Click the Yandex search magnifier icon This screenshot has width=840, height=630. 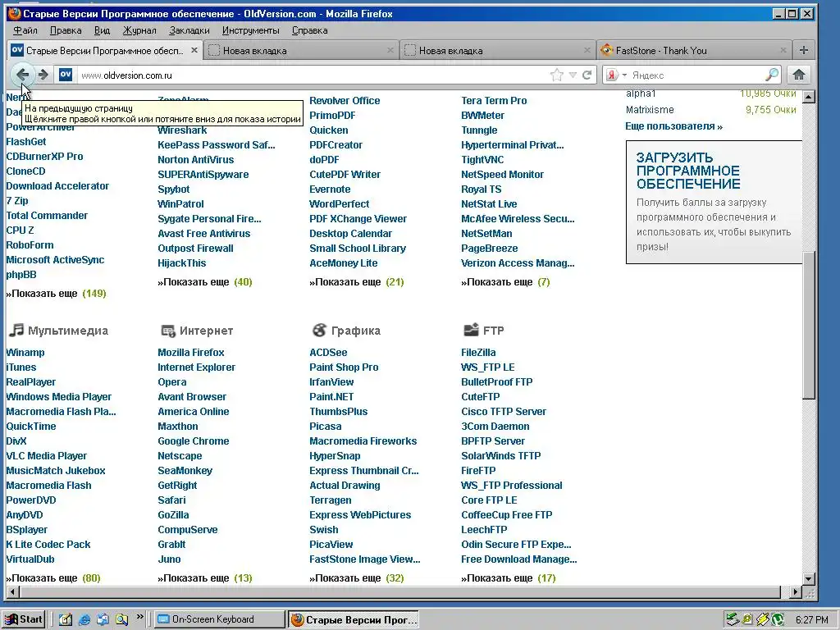point(771,75)
